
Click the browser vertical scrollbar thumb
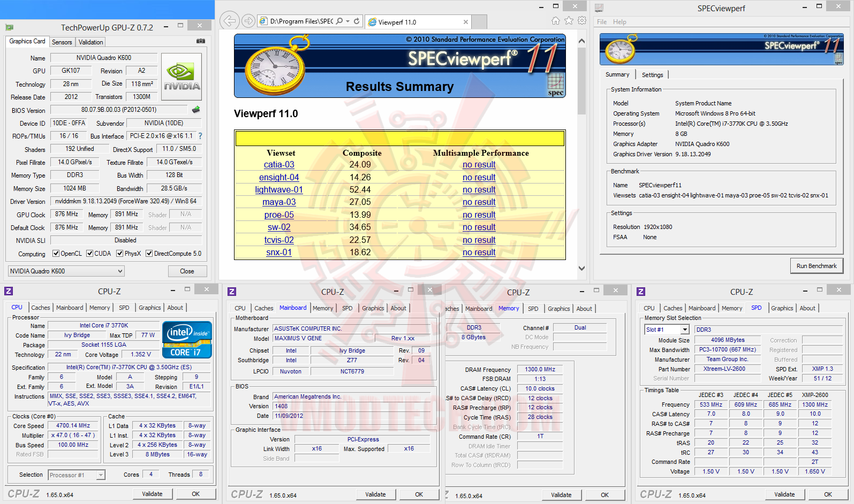coord(581,81)
